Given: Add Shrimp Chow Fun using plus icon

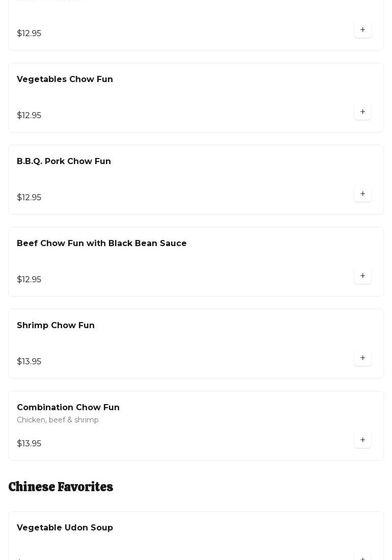Looking at the screenshot, I should pyautogui.click(x=362, y=358).
